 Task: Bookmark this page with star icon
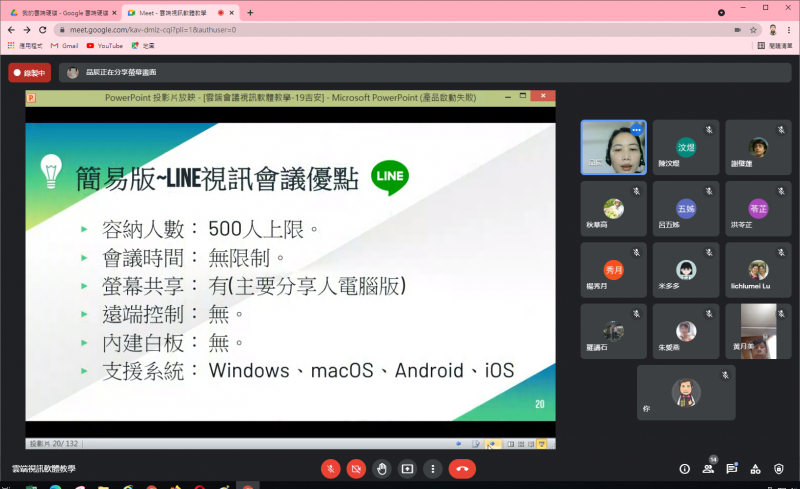pyautogui.click(x=753, y=30)
